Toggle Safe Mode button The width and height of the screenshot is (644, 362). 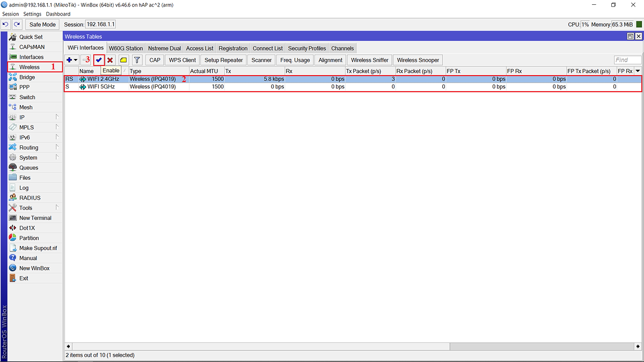coord(42,24)
